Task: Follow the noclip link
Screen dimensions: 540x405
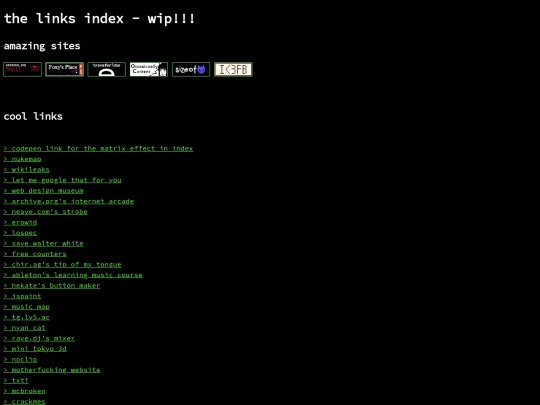Action: click(20, 360)
